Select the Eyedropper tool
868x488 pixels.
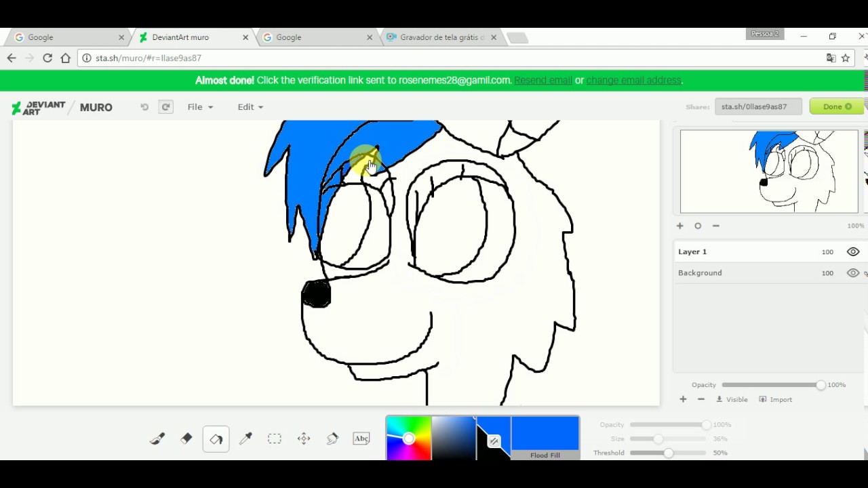click(245, 439)
